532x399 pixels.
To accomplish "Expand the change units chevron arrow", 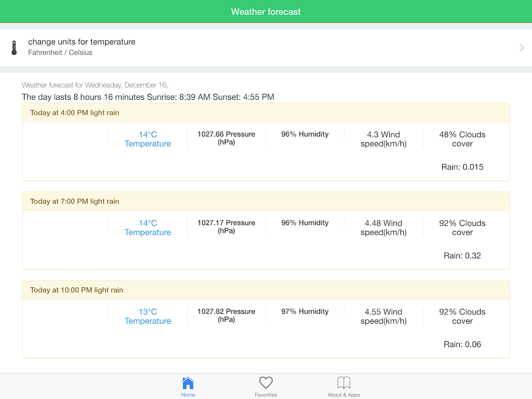I will (522, 48).
